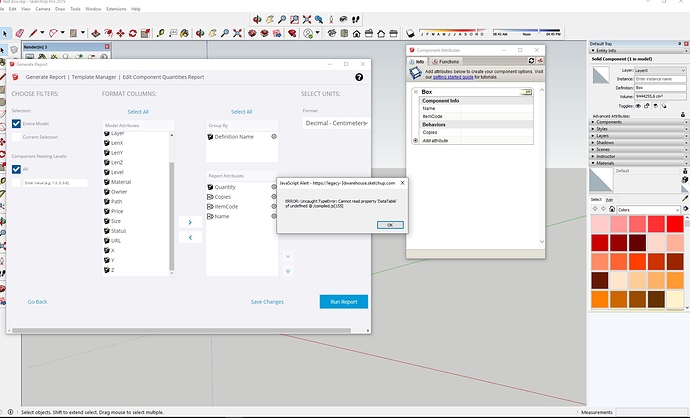Expand the Components tray panel

point(638,122)
